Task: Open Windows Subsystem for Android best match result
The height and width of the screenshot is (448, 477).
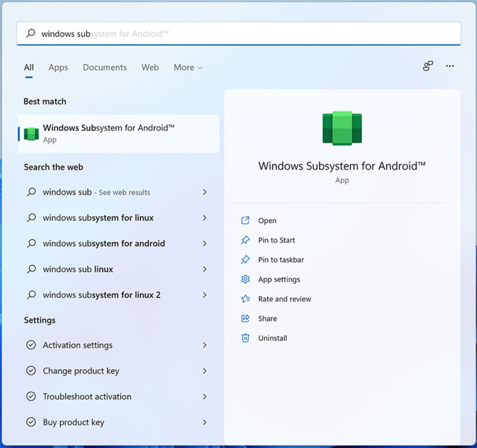Action: tap(119, 134)
